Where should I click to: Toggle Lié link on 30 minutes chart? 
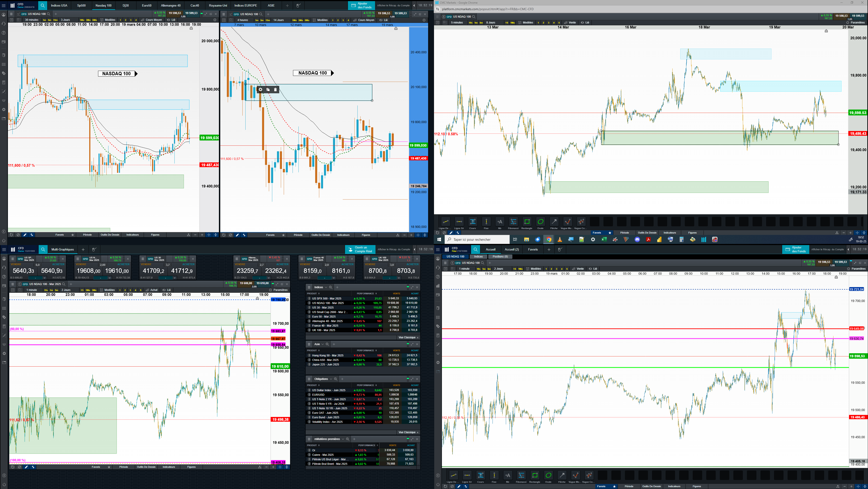(171, 20)
